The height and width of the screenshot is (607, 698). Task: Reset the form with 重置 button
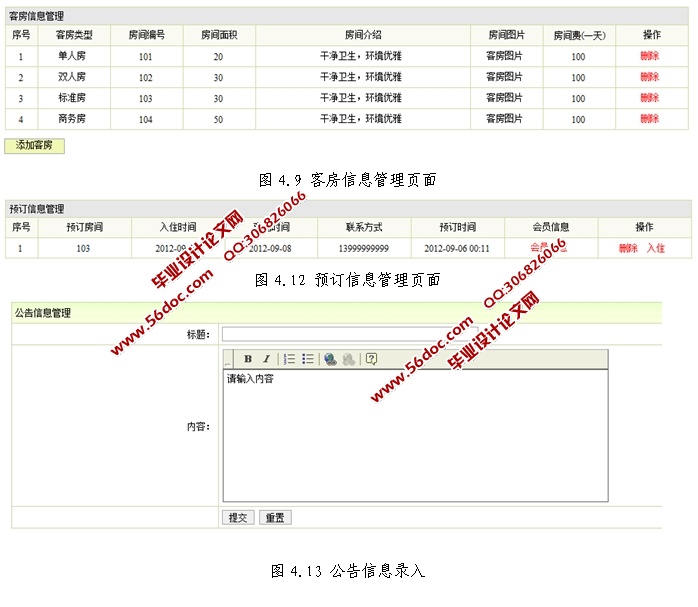(x=275, y=518)
